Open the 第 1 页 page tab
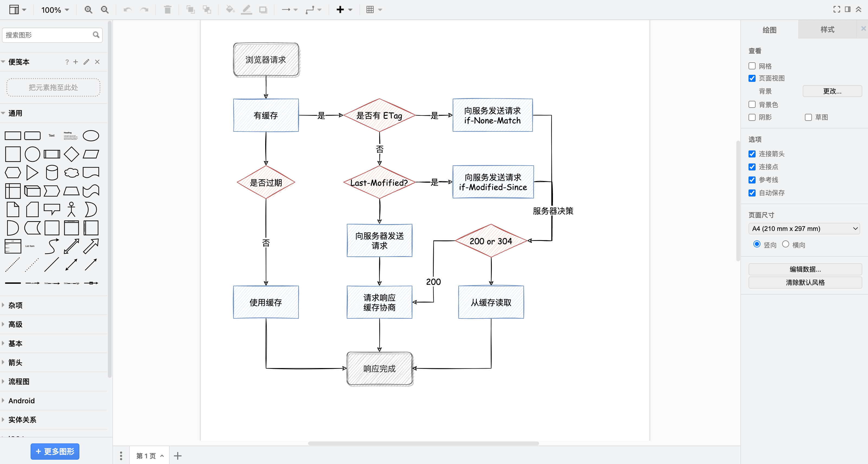Screen dimensions: 868x464 (x=146, y=456)
